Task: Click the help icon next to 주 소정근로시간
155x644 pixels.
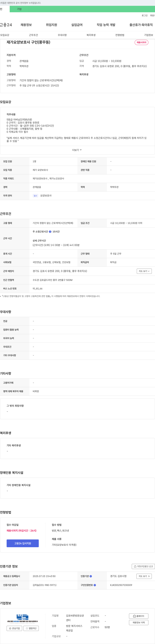Action: pyautogui.click(x=50, y=232)
